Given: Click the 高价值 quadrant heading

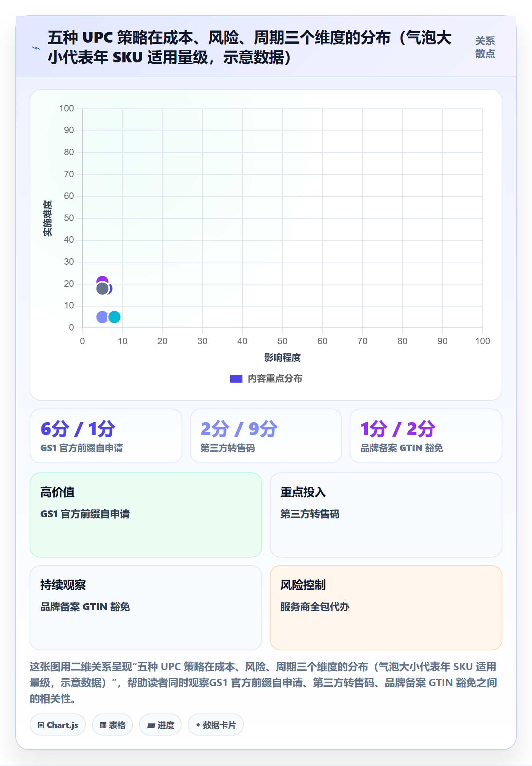Looking at the screenshot, I should tap(57, 492).
